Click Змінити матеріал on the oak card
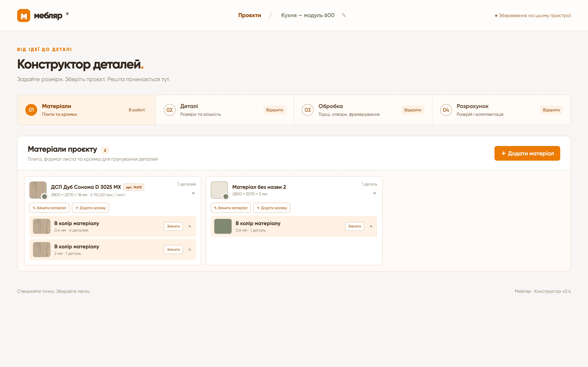 pos(49,208)
